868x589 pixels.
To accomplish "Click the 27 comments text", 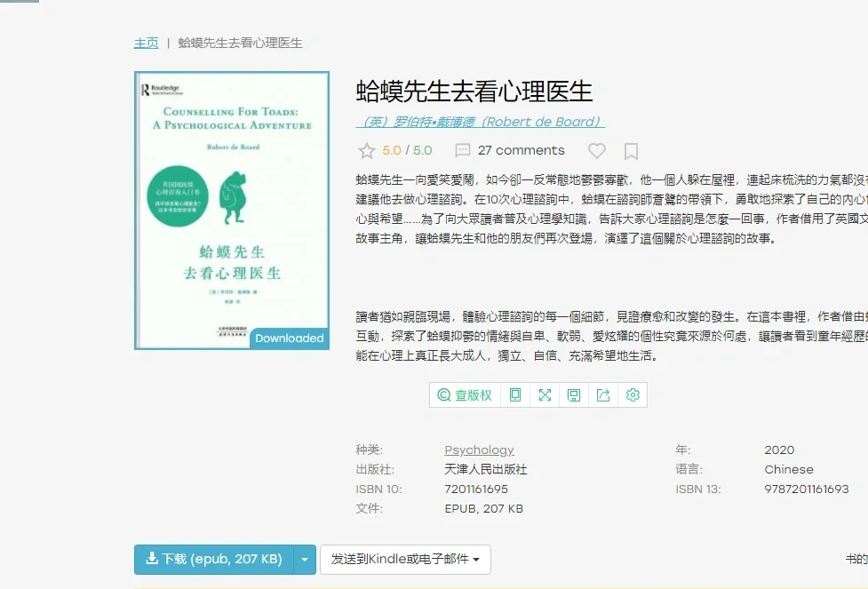I will [521, 150].
